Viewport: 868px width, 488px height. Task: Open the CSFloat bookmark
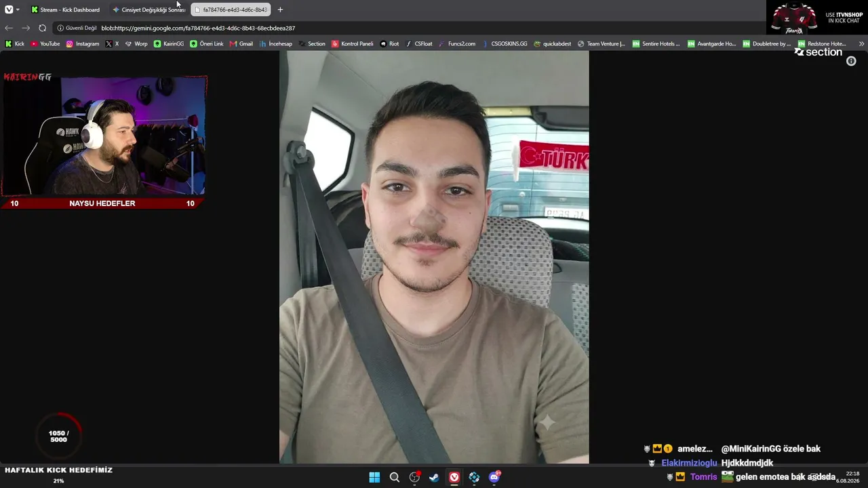click(419, 43)
